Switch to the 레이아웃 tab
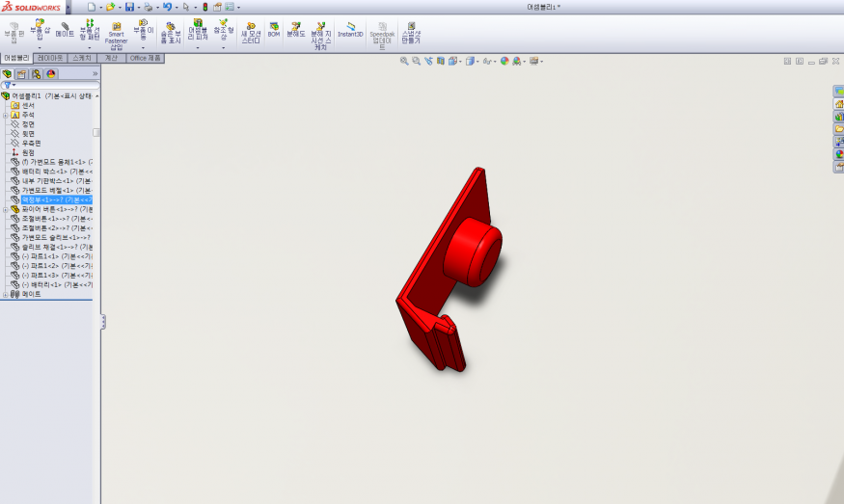 (50, 58)
